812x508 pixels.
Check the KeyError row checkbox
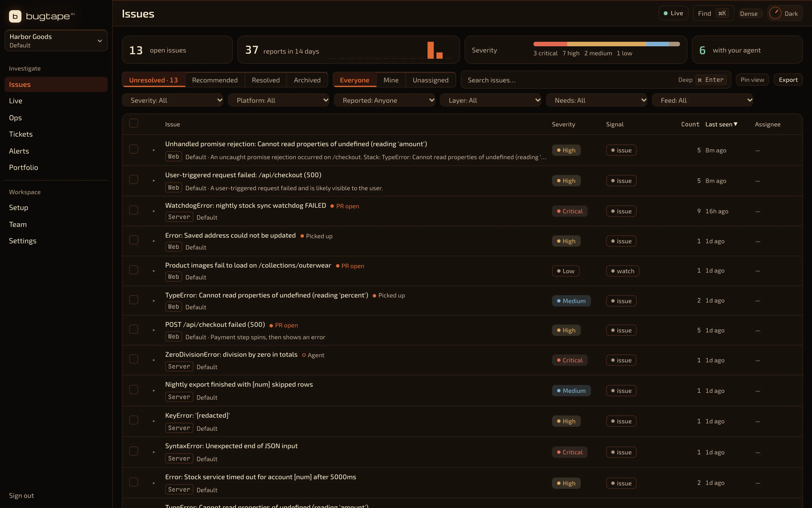coord(134,420)
